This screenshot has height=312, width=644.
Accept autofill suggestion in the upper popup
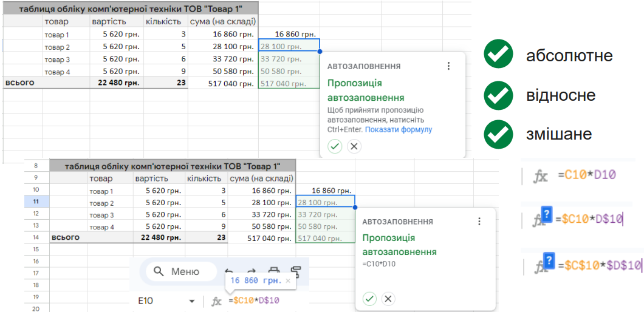(335, 146)
